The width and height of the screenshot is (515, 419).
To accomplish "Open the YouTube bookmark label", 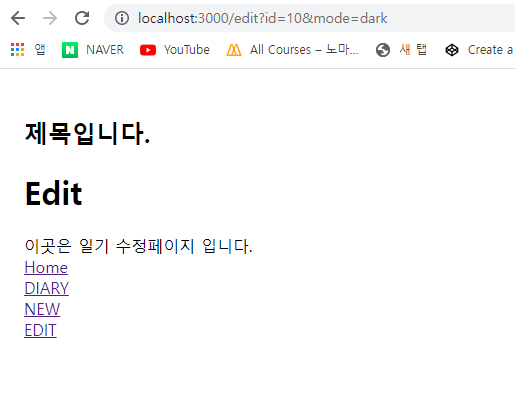I will [187, 50].
